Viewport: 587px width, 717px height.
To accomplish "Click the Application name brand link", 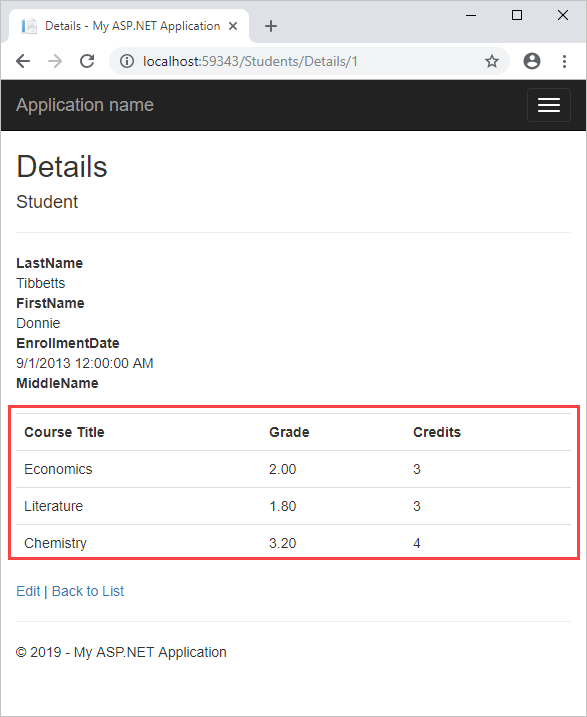I will 85,105.
